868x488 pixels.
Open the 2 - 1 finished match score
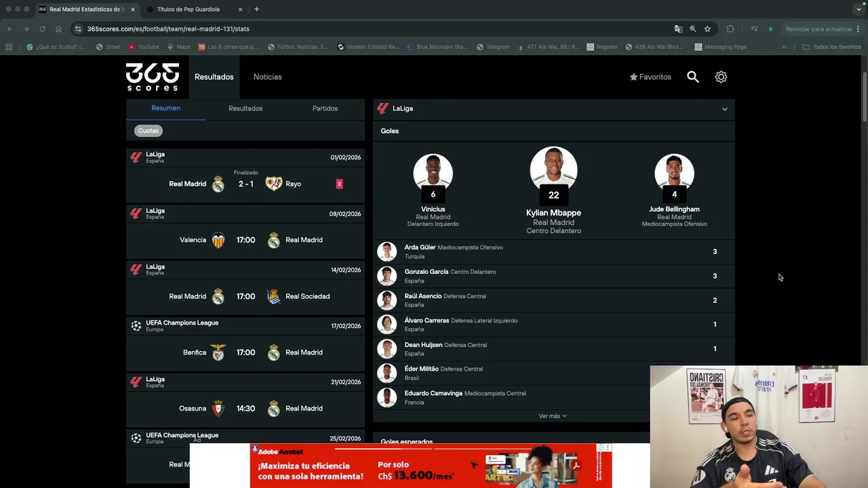[245, 184]
